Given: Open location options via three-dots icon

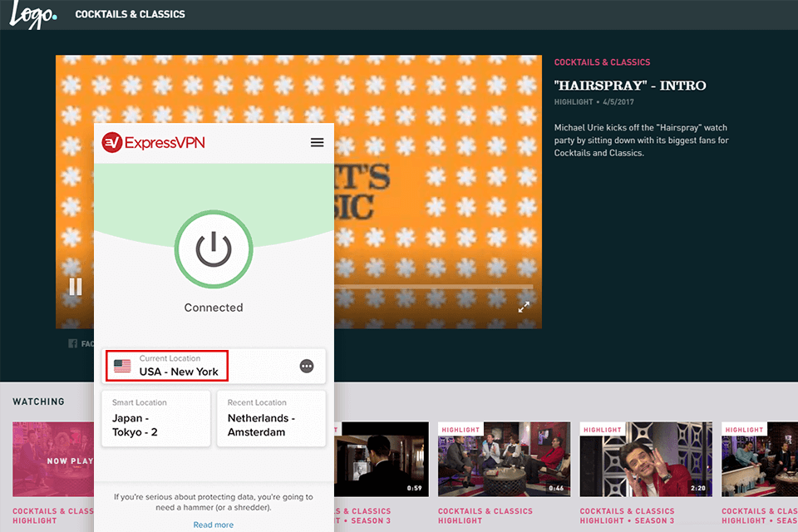Looking at the screenshot, I should point(307,366).
